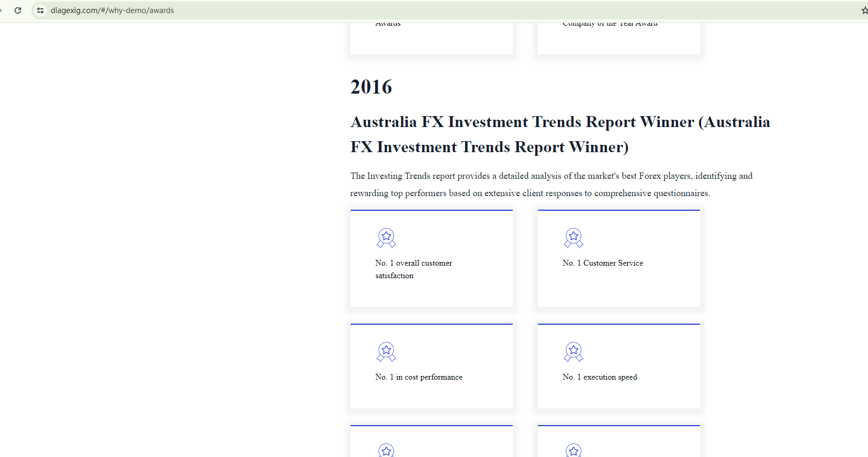This screenshot has width=868, height=457.
Task: Click the award ribbon icon above Customer Service
Action: point(573,238)
